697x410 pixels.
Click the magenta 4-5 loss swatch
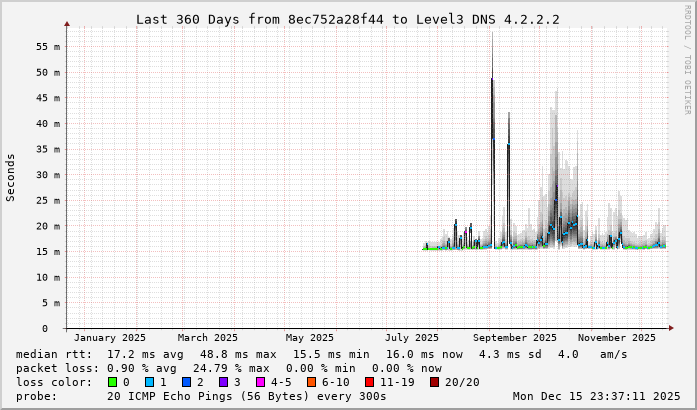pos(261,382)
